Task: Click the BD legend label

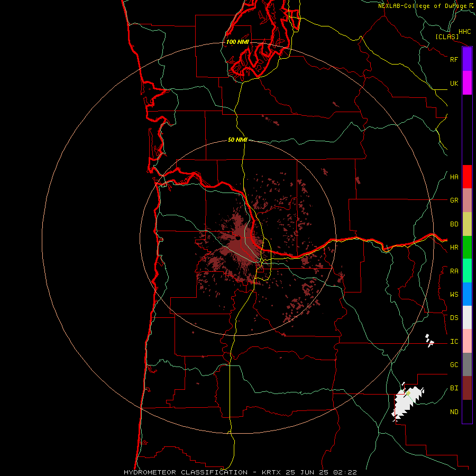Action: [454, 224]
